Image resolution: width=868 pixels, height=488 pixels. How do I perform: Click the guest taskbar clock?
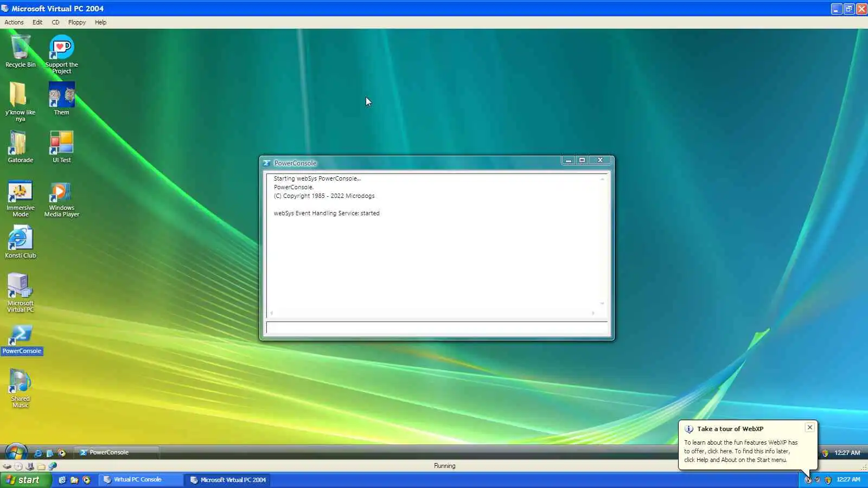[x=847, y=453]
